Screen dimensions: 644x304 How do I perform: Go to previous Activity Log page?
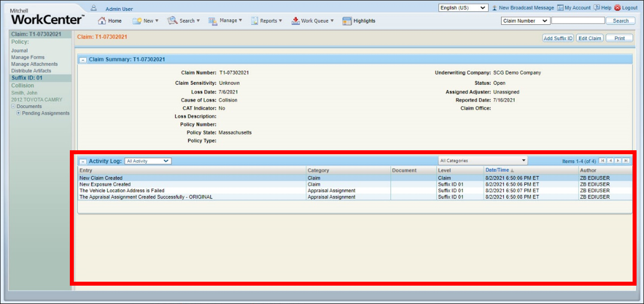(610, 161)
